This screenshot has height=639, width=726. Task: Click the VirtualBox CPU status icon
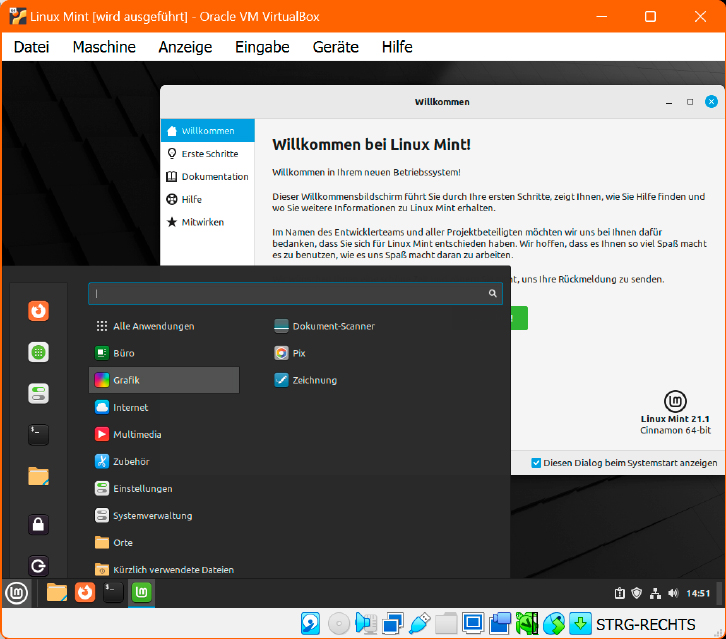[527, 624]
